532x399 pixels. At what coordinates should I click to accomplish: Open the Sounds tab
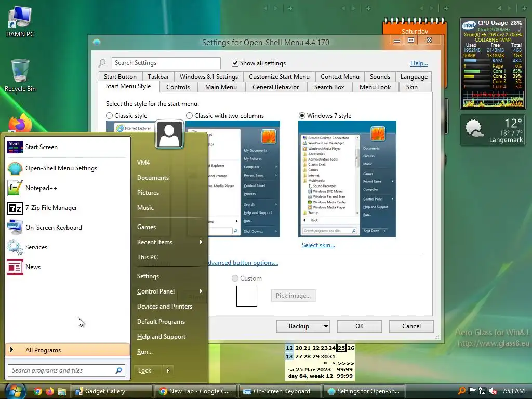pyautogui.click(x=380, y=77)
